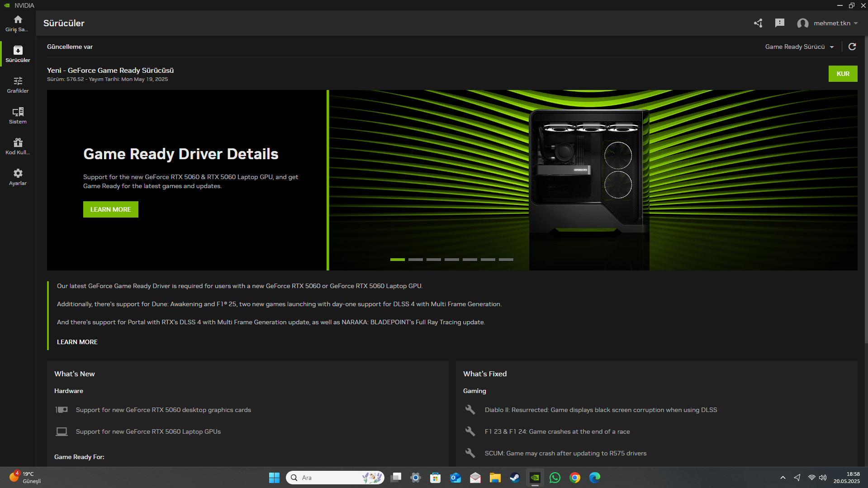Click the laptop icon beside Laptop GPUs entry
This screenshot has height=488, width=868.
point(62,431)
